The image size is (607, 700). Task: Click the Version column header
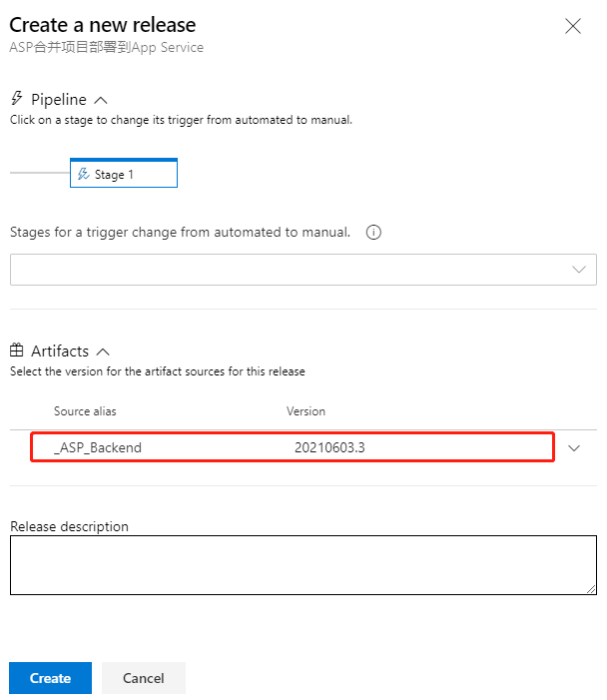click(305, 411)
